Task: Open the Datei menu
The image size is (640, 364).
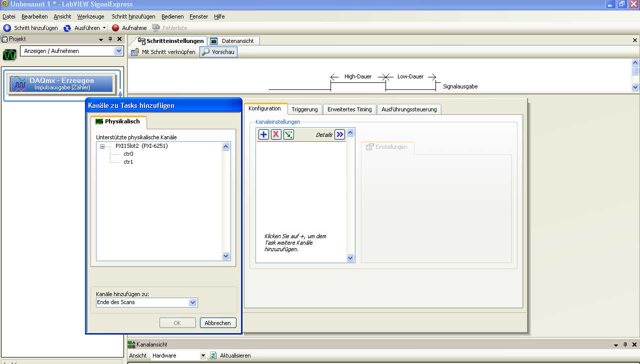Action: click(9, 16)
